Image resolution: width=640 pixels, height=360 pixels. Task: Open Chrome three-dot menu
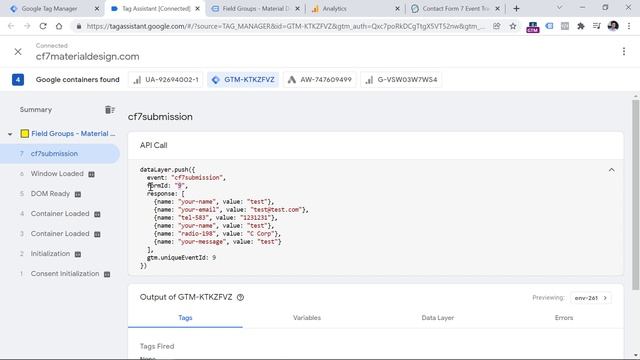point(629,26)
